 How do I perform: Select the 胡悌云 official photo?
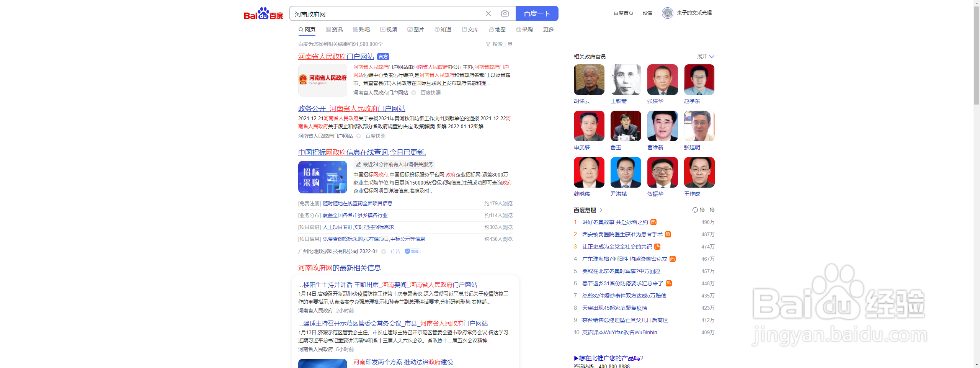tap(589, 80)
